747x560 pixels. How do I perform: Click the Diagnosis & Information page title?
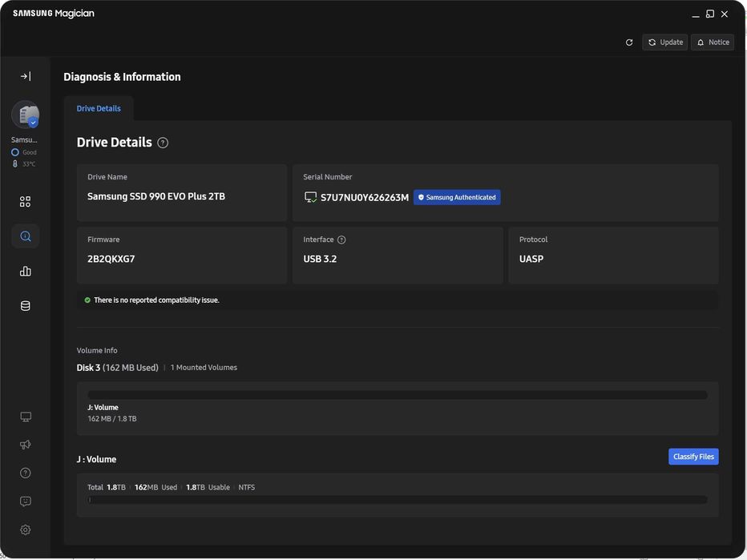click(122, 77)
